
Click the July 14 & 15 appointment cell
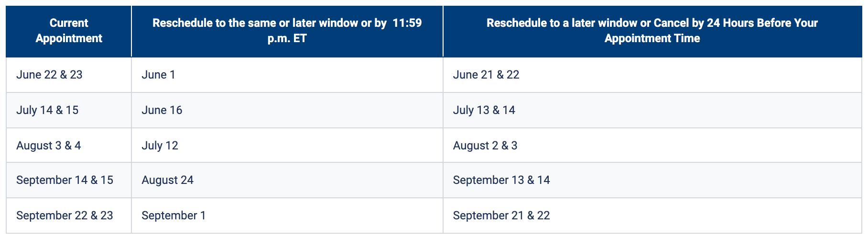47,110
